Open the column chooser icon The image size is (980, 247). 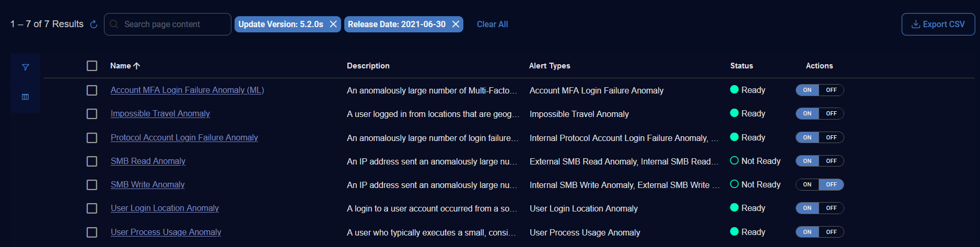26,97
